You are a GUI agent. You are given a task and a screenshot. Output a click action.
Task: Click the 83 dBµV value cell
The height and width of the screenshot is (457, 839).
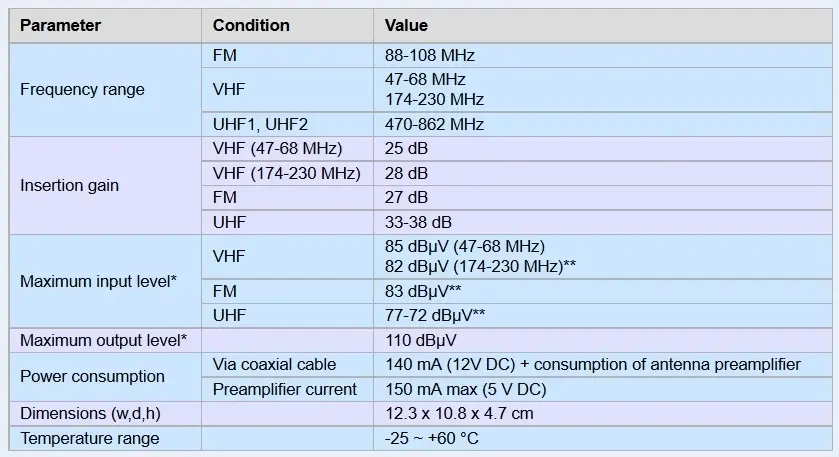pos(603,291)
